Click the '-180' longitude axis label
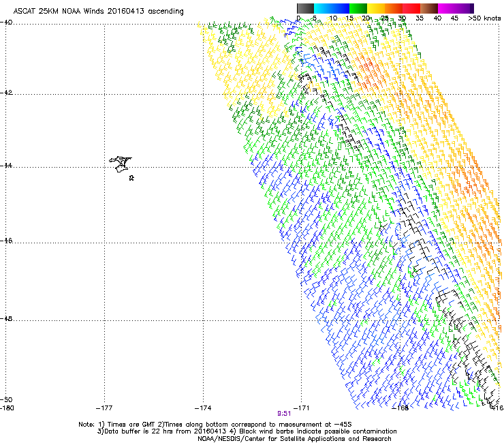 [7, 408]
